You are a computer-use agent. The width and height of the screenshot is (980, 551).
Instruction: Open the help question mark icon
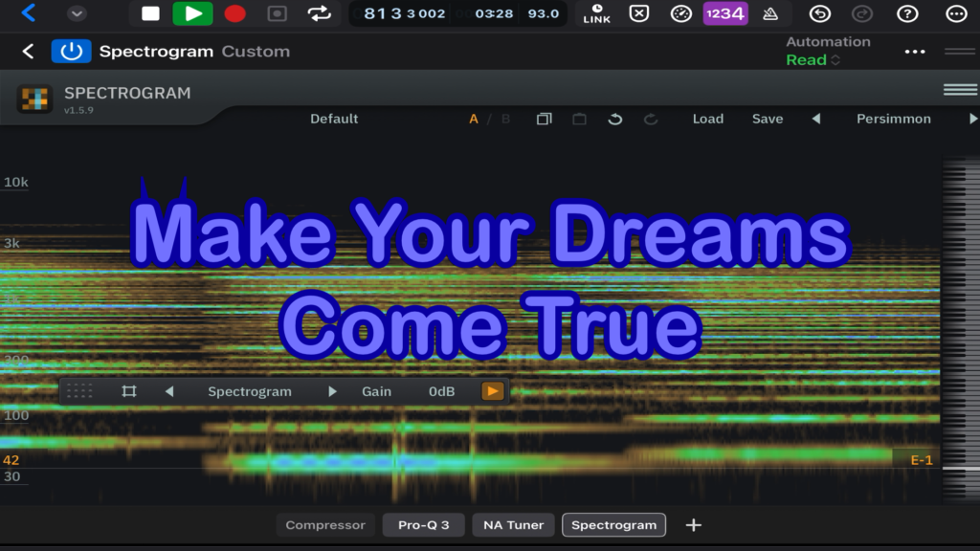pyautogui.click(x=907, y=13)
